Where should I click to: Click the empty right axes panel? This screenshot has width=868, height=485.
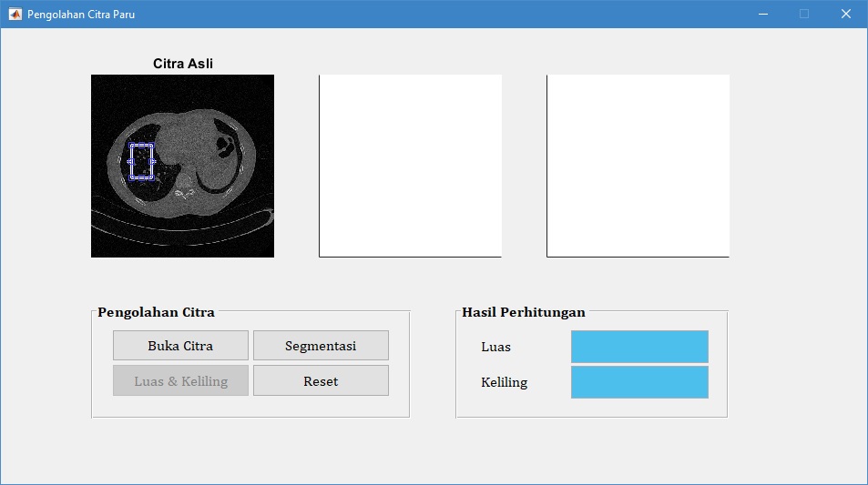point(638,166)
